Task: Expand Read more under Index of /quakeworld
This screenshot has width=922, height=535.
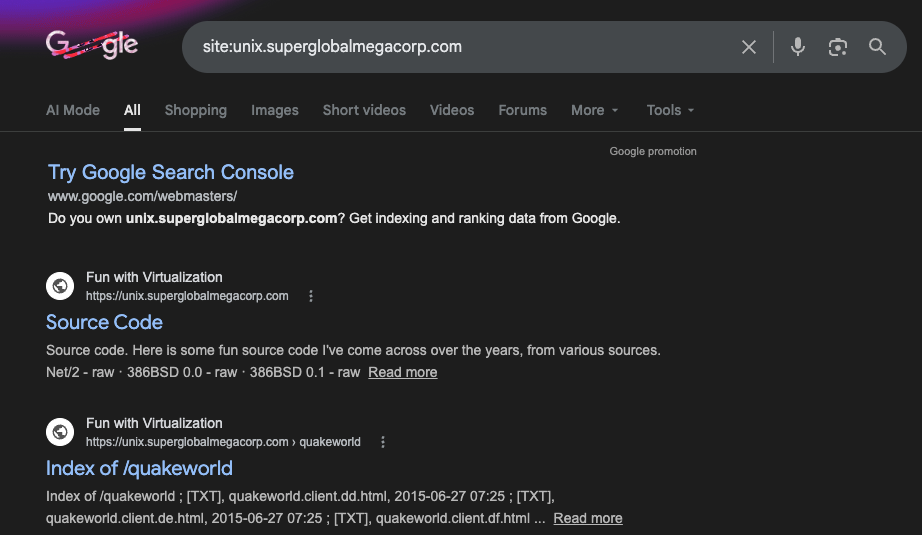Action: tap(588, 518)
